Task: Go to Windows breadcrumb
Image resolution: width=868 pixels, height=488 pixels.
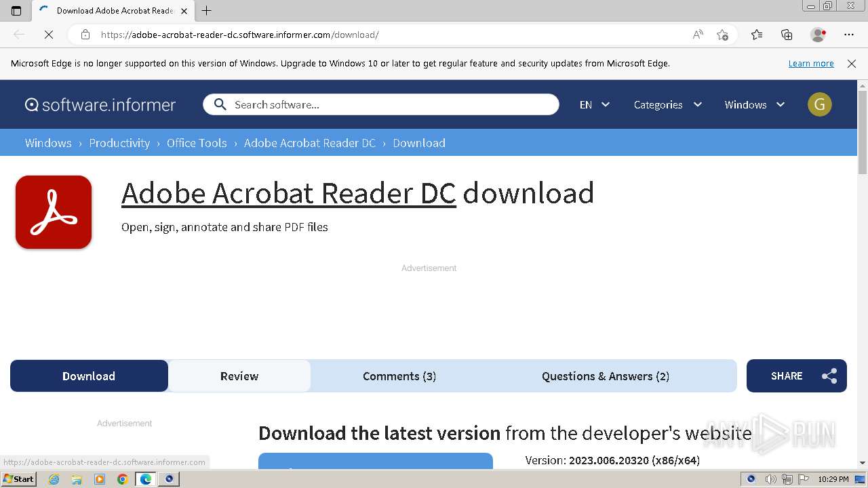Action: (x=48, y=143)
